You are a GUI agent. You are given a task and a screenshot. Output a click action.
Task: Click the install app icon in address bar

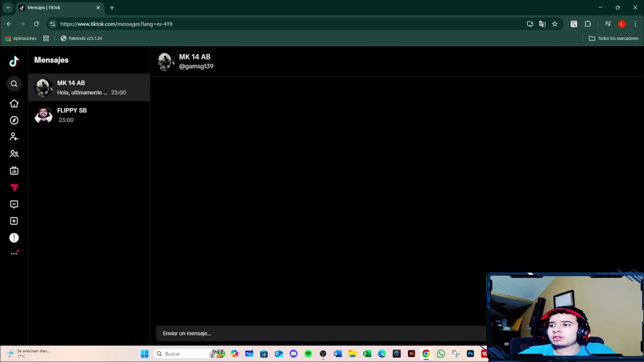[530, 24]
